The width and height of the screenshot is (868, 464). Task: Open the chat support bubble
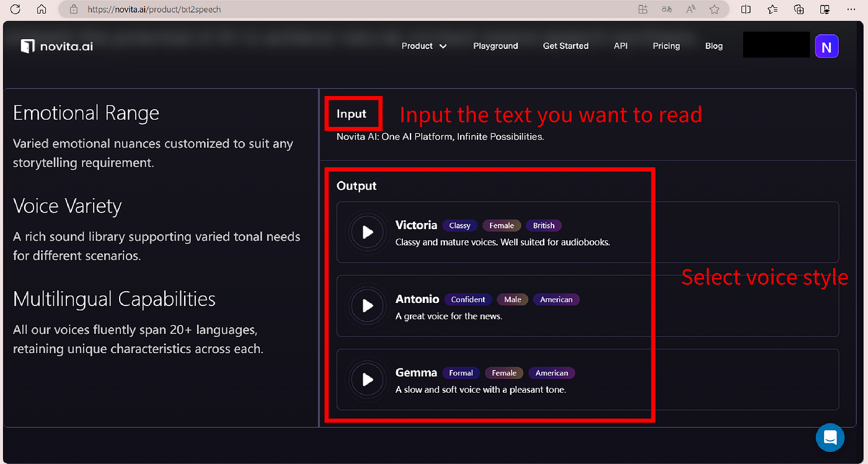tap(830, 438)
